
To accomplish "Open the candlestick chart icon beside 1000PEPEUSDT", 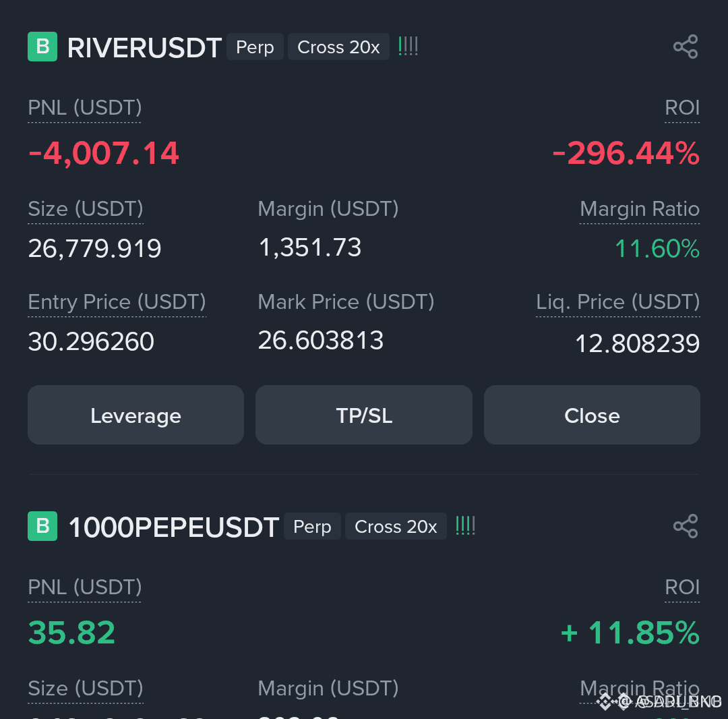I will (x=465, y=526).
